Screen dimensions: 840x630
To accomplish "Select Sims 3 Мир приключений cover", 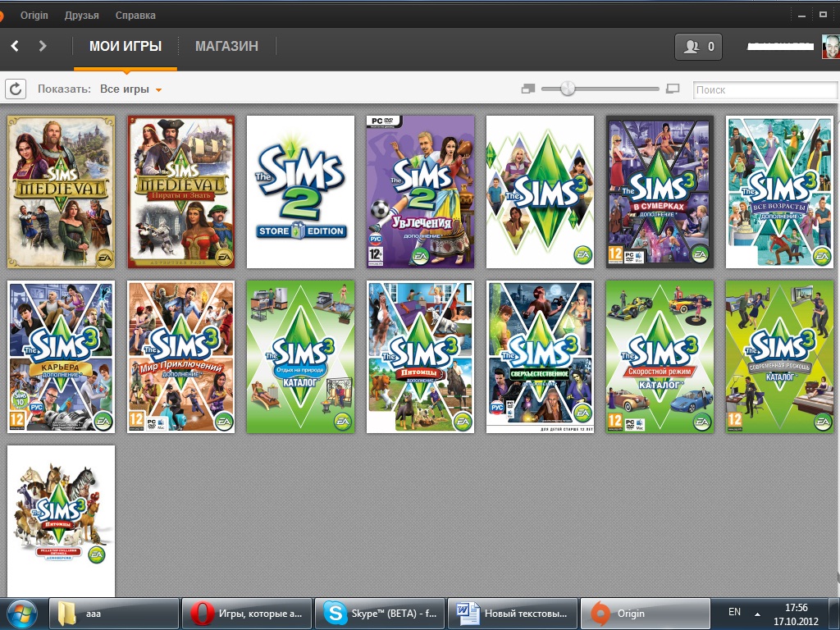I will point(181,357).
